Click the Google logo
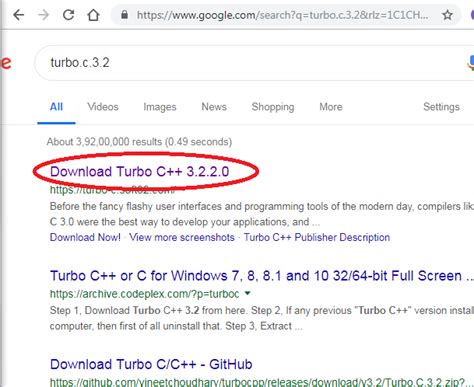This screenshot has height=387, width=474. 6,63
